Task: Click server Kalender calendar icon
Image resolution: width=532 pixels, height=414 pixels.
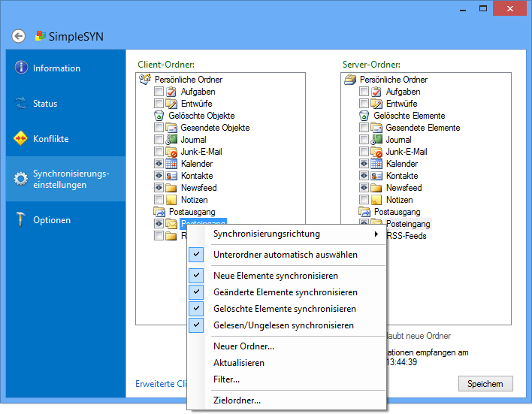Action: [376, 164]
